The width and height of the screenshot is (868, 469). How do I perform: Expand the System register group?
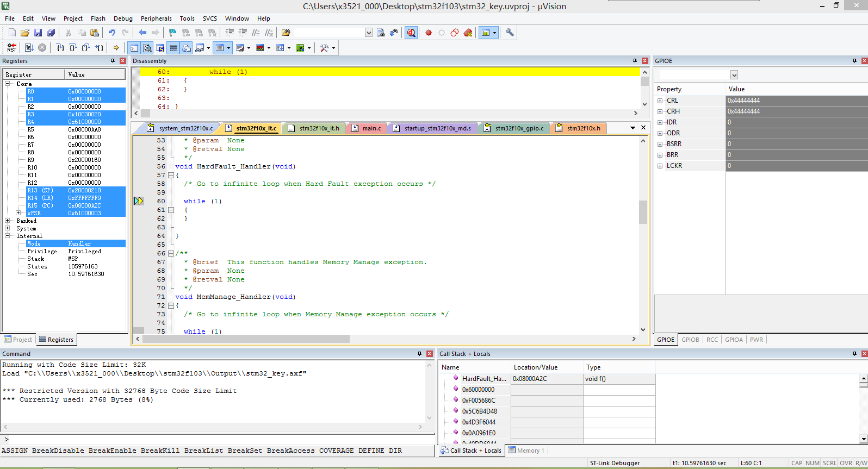click(8, 228)
